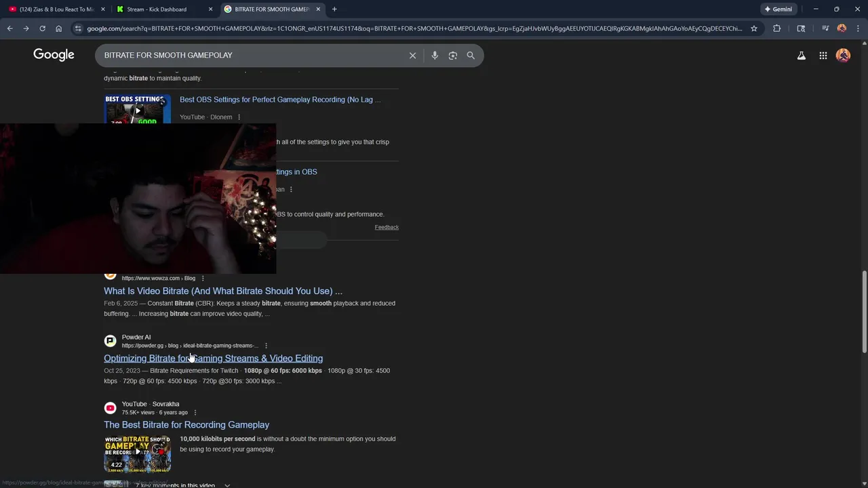This screenshot has width=868, height=488.
Task: View site information icon in address bar
Action: pos(78,28)
